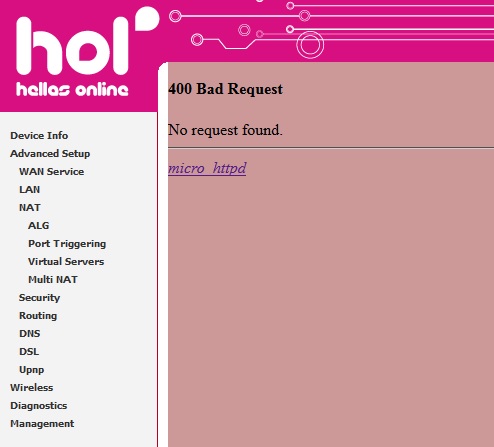This screenshot has width=494, height=447.
Task: Open the DSL settings page
Action: pos(29,352)
